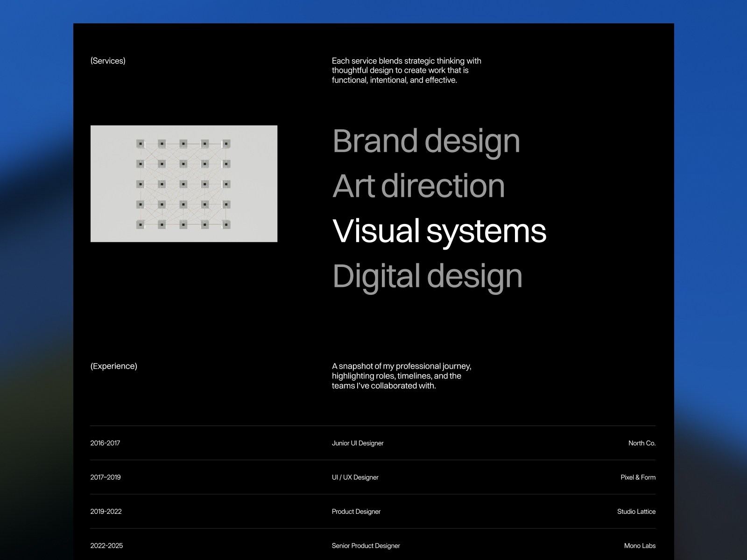
Task: Click the 2016-2017 date range
Action: (x=105, y=443)
